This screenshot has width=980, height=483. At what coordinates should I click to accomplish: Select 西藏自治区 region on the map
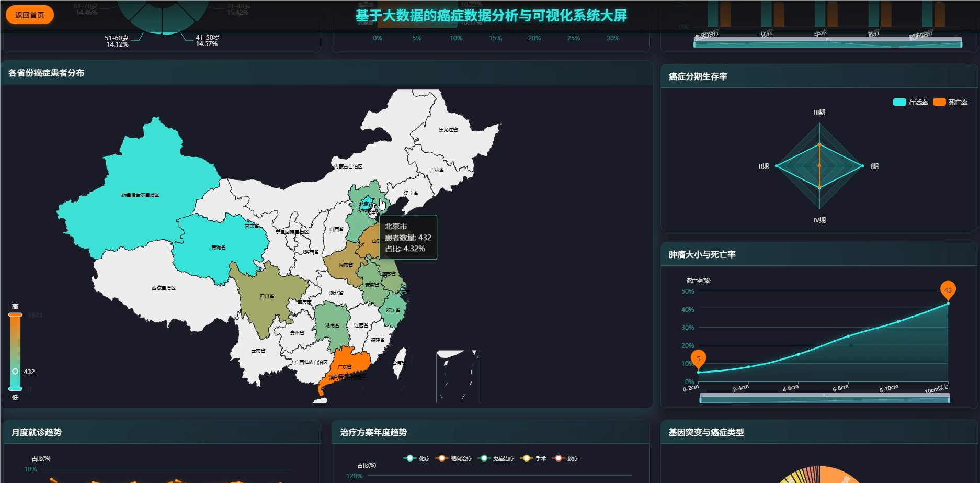tap(164, 288)
